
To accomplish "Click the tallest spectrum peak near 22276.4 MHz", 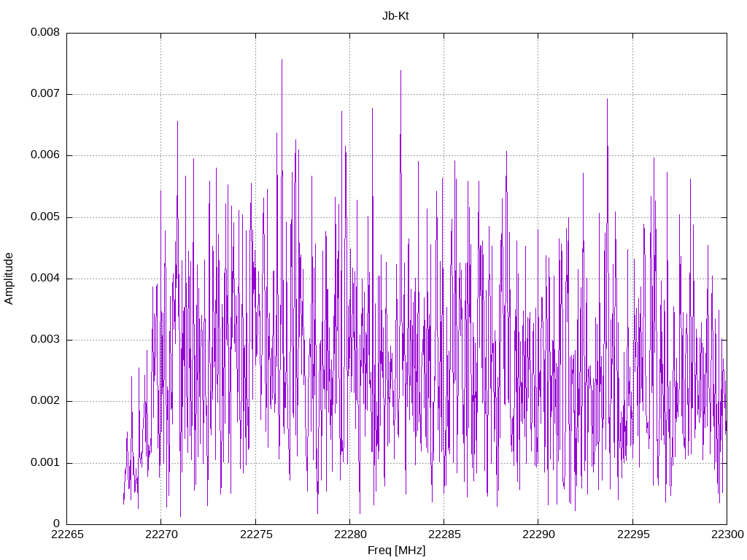I will point(282,61).
